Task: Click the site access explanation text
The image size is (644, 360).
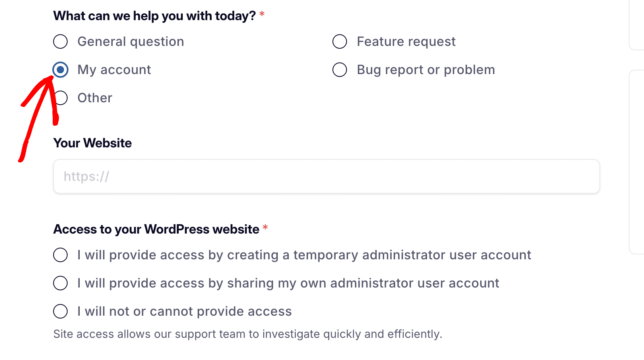Action: point(248,334)
